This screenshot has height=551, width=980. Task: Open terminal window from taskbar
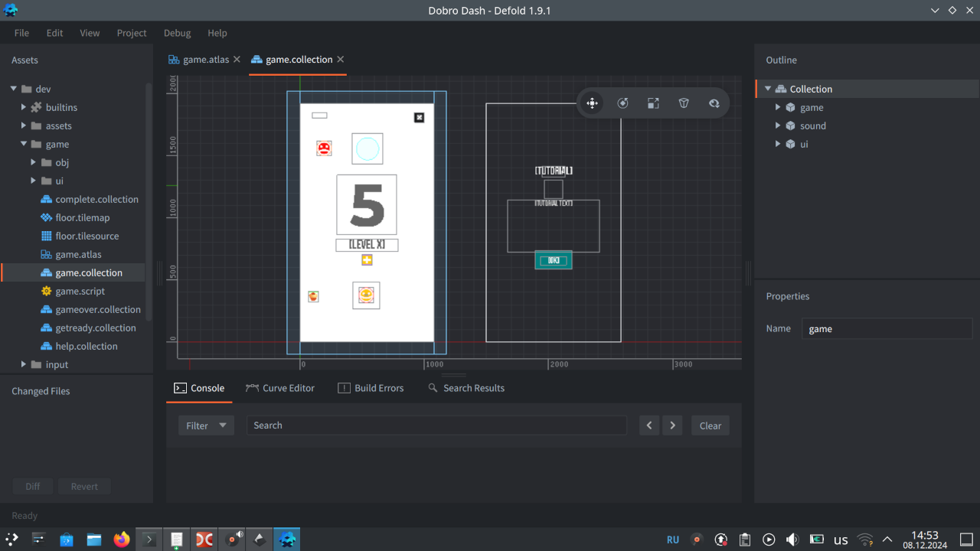pyautogui.click(x=149, y=540)
